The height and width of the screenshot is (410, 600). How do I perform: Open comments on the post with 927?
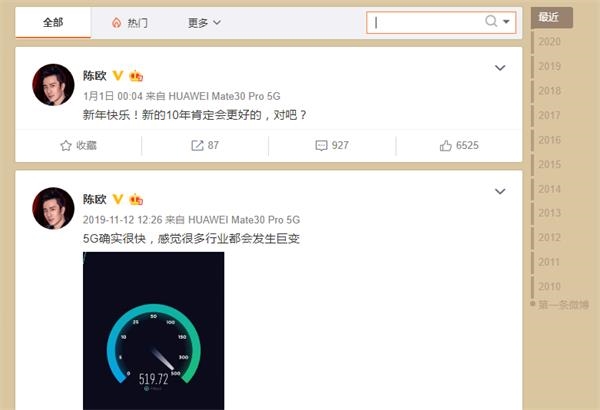(332, 145)
